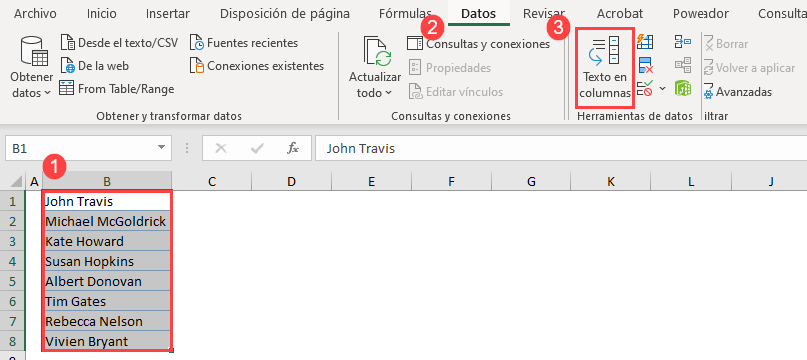
Task: Select column C header
Action: tap(212, 181)
